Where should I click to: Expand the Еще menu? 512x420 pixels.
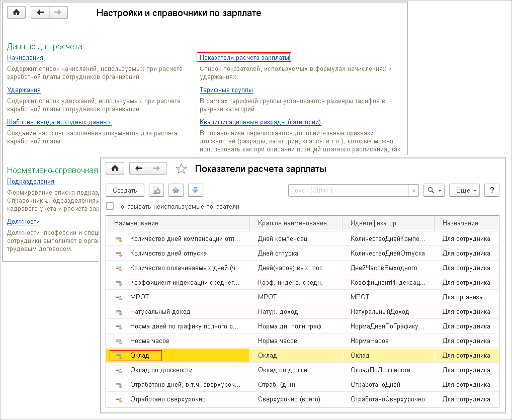[464, 191]
